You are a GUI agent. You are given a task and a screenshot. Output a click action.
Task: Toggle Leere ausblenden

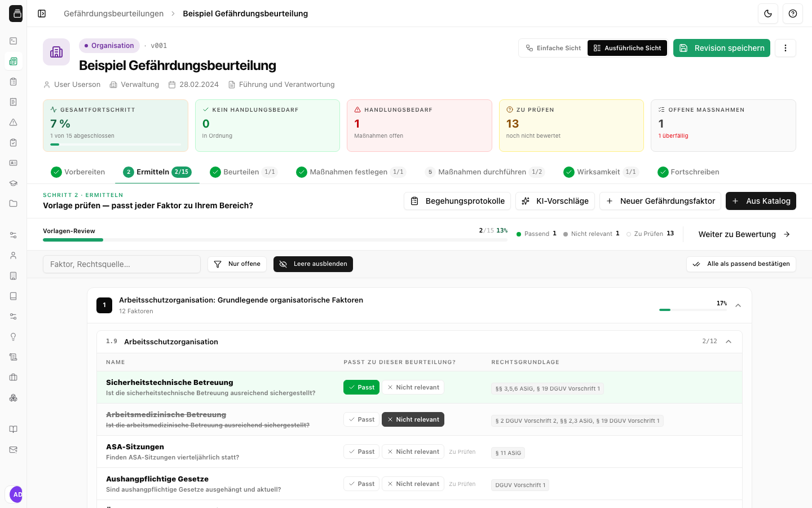coord(313,264)
